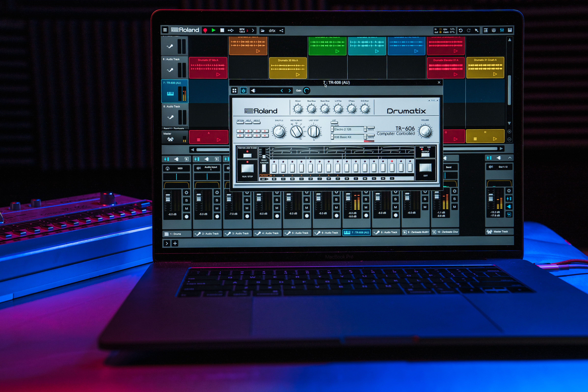The width and height of the screenshot is (588, 392).
Task: Toggle step 14 button with lit LED
Action: coord(392,168)
